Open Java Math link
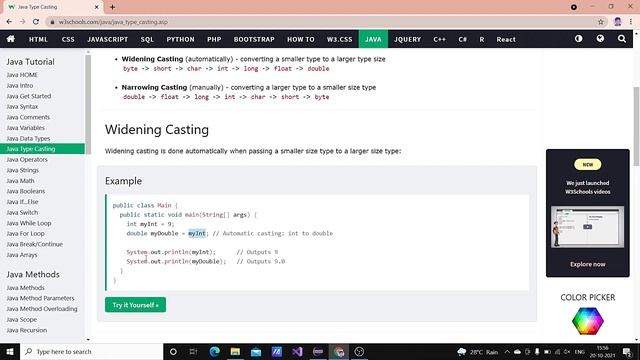The image size is (640, 360). point(20,181)
